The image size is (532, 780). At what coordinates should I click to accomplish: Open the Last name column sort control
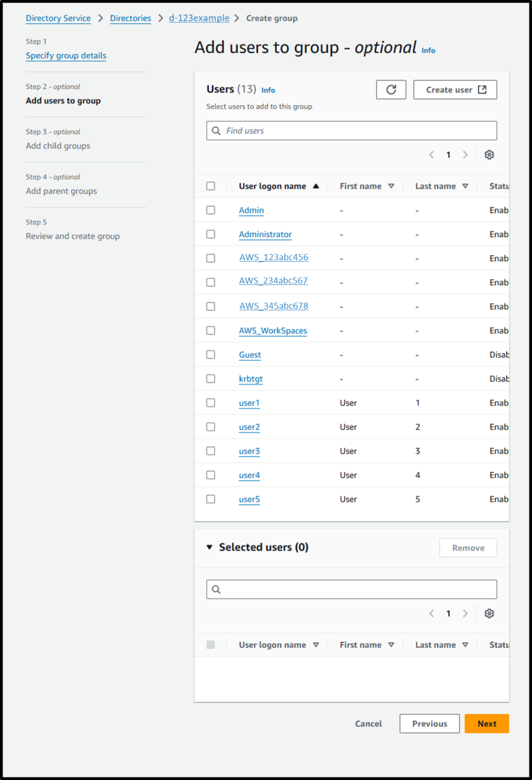click(465, 186)
